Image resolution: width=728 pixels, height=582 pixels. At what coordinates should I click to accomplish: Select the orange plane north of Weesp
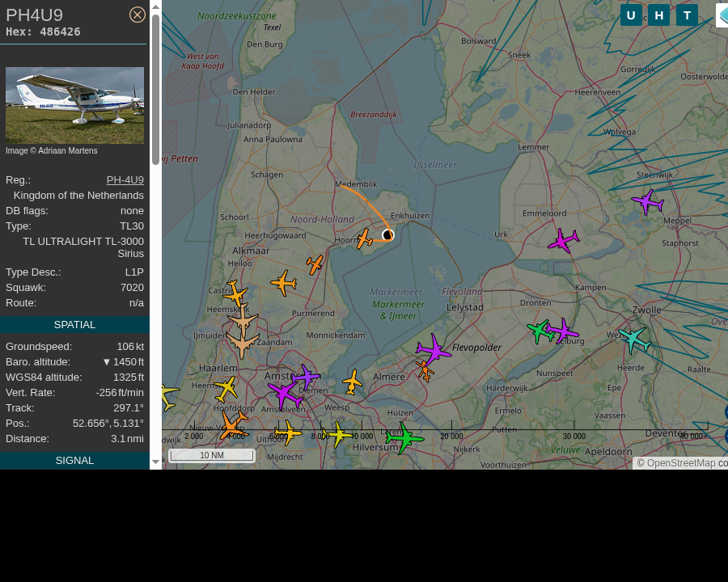click(353, 382)
